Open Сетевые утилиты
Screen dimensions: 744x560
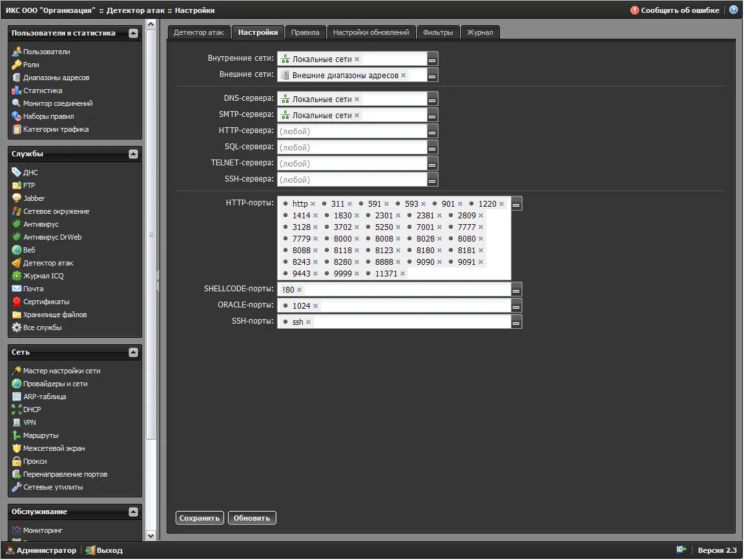click(47, 487)
